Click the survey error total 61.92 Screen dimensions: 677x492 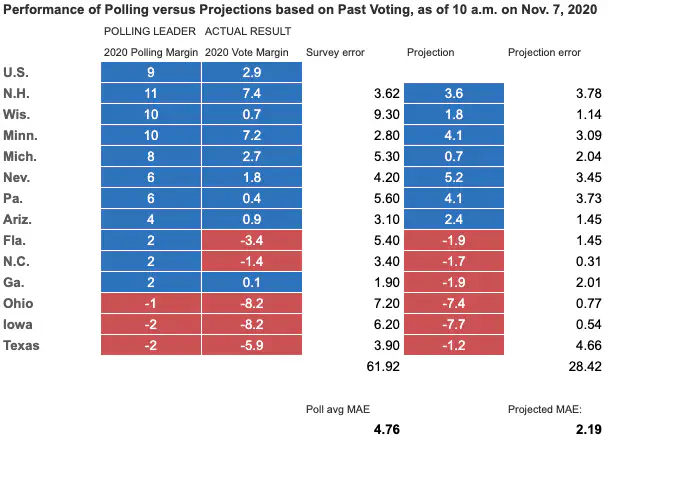tap(383, 368)
